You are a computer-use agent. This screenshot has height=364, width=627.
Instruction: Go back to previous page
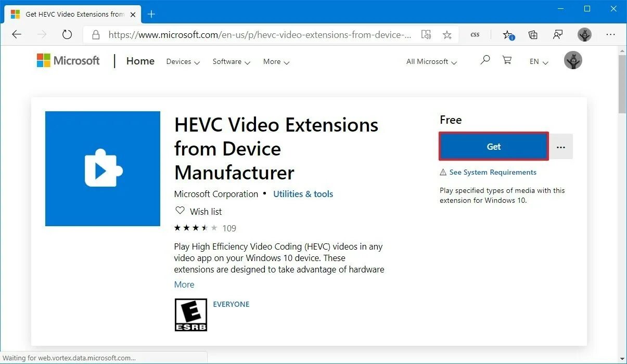tap(17, 35)
